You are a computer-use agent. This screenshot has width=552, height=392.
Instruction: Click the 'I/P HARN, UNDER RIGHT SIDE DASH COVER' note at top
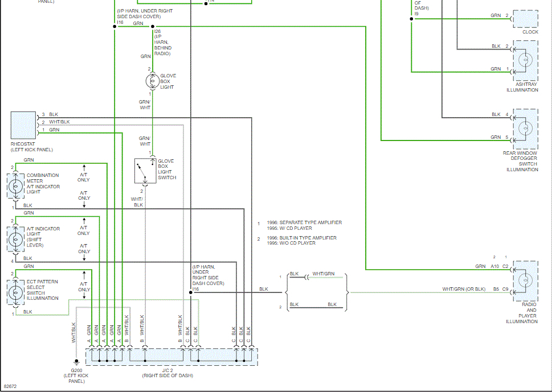tap(145, 14)
